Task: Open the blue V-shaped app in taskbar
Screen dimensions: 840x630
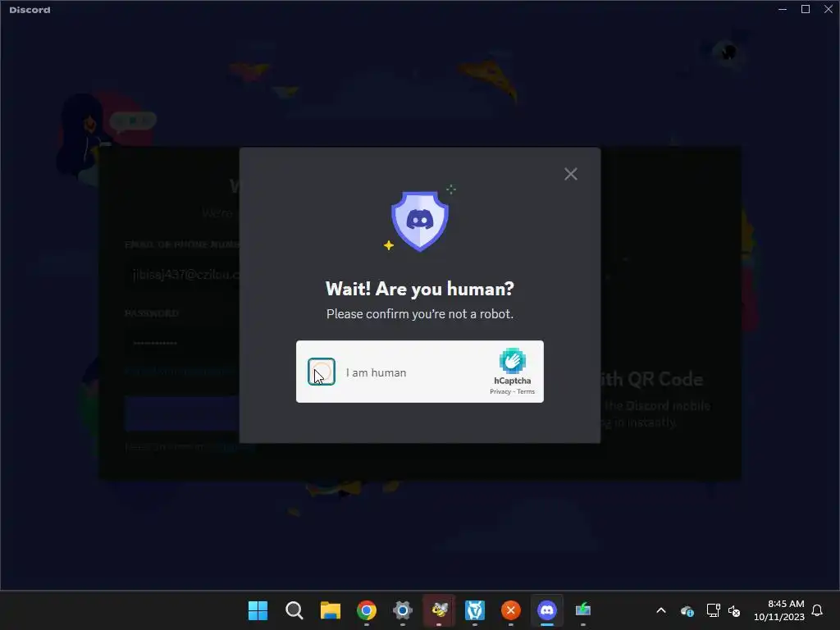Action: pyautogui.click(x=475, y=610)
